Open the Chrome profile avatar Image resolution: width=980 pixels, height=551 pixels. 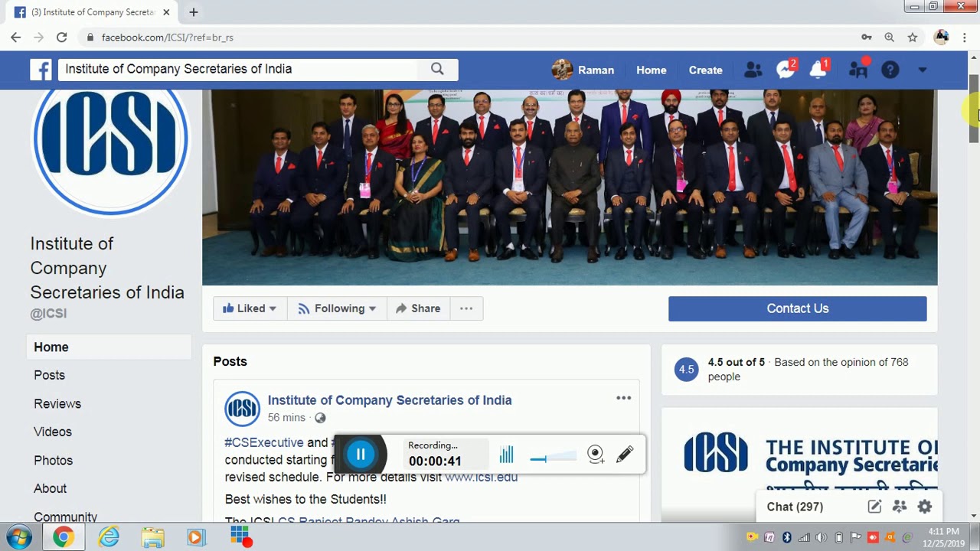[x=942, y=37]
